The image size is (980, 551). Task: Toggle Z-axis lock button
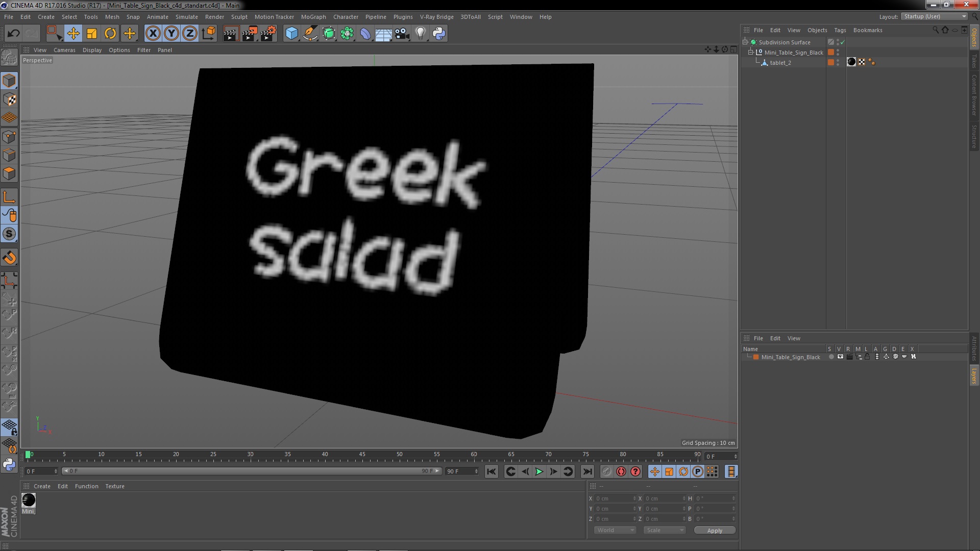(x=190, y=34)
